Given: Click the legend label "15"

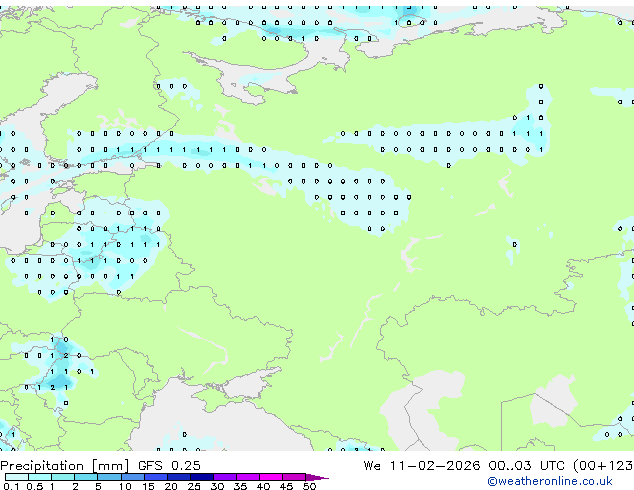Looking at the screenshot, I should [x=148, y=486].
